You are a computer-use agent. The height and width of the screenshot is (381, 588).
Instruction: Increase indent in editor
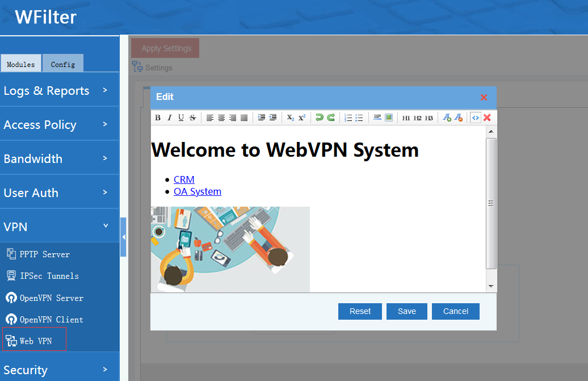tap(262, 118)
